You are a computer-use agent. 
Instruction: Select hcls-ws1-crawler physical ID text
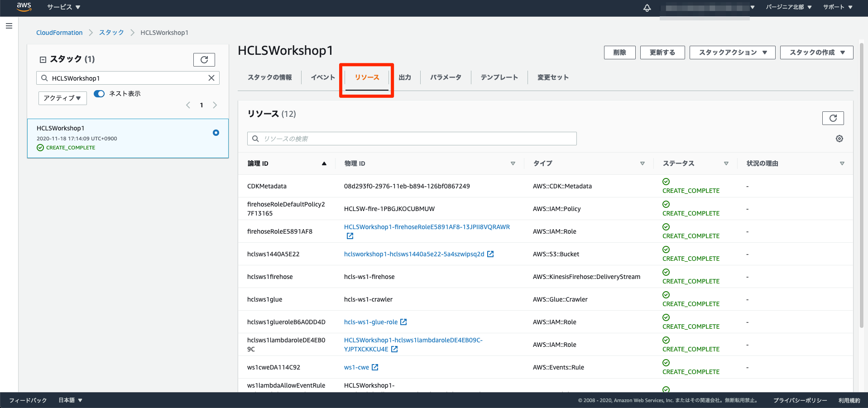point(368,299)
